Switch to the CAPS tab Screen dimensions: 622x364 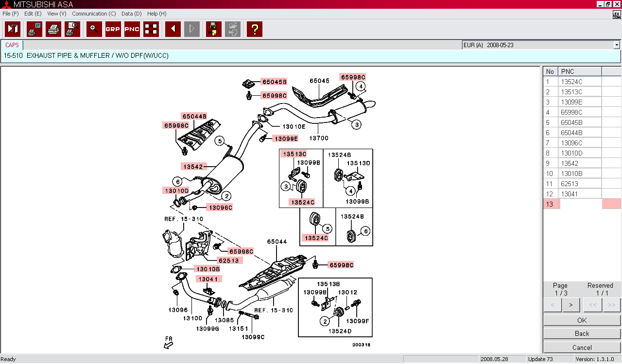pos(12,45)
